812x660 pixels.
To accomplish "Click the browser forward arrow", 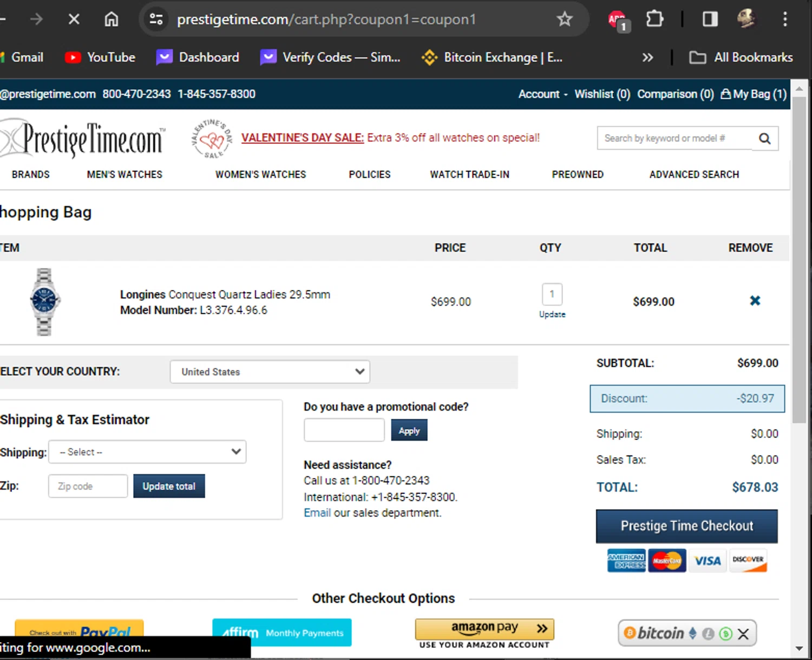I will (36, 19).
